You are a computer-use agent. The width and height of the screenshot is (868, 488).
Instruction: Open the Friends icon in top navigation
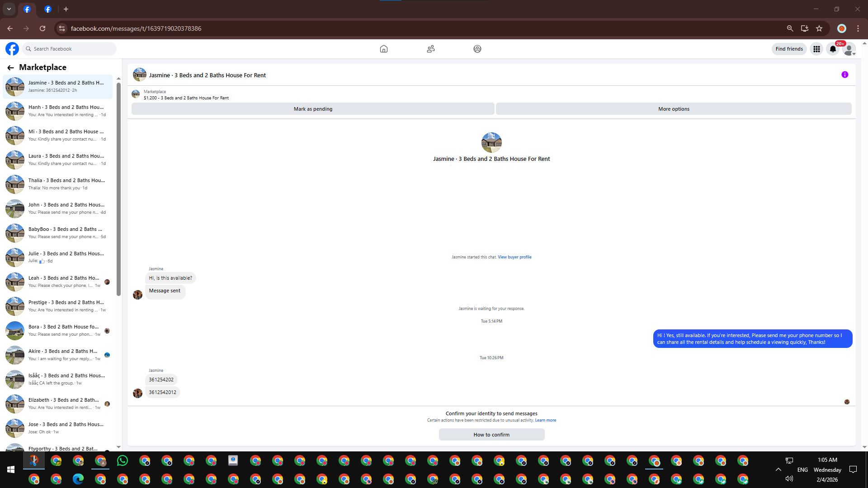430,49
